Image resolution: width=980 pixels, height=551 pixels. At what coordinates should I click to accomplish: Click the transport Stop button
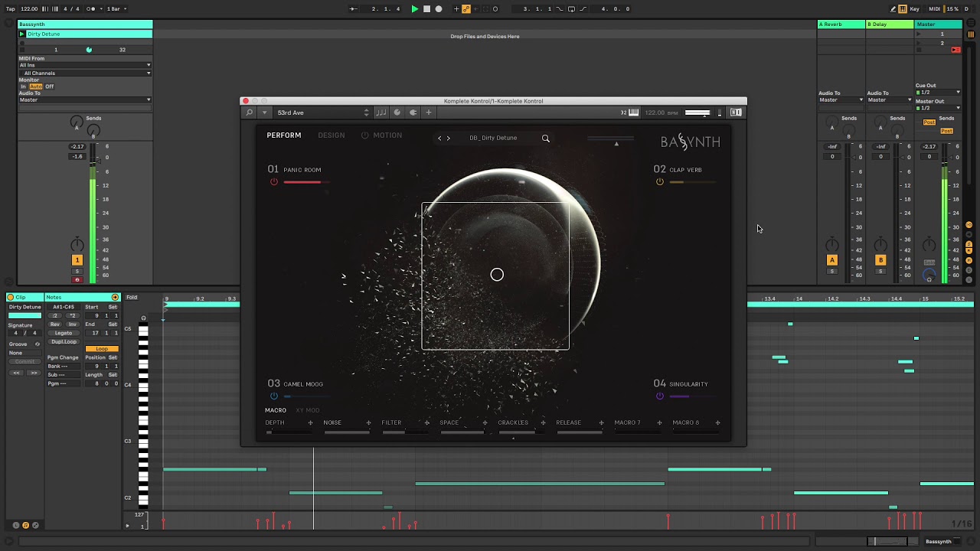[x=426, y=9]
